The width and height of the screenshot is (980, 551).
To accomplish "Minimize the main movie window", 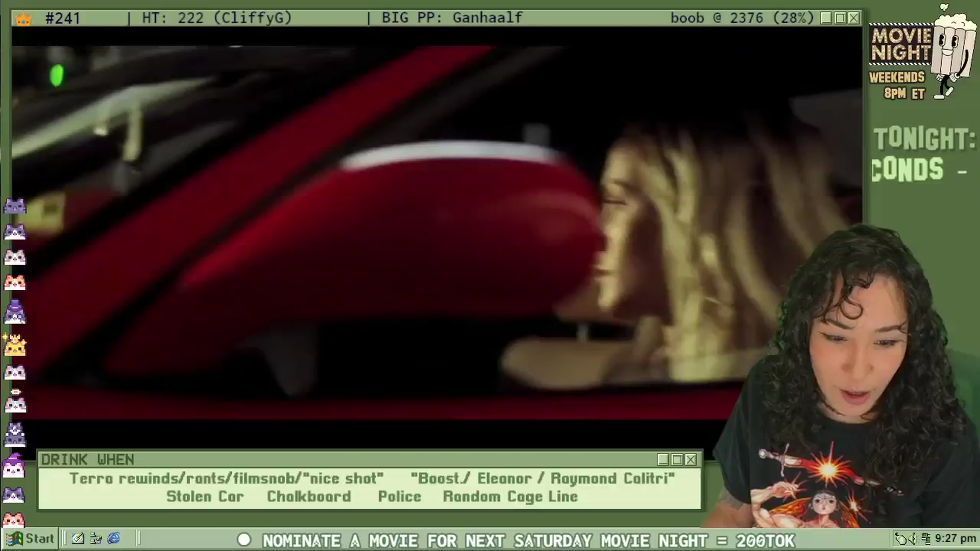I will point(826,18).
